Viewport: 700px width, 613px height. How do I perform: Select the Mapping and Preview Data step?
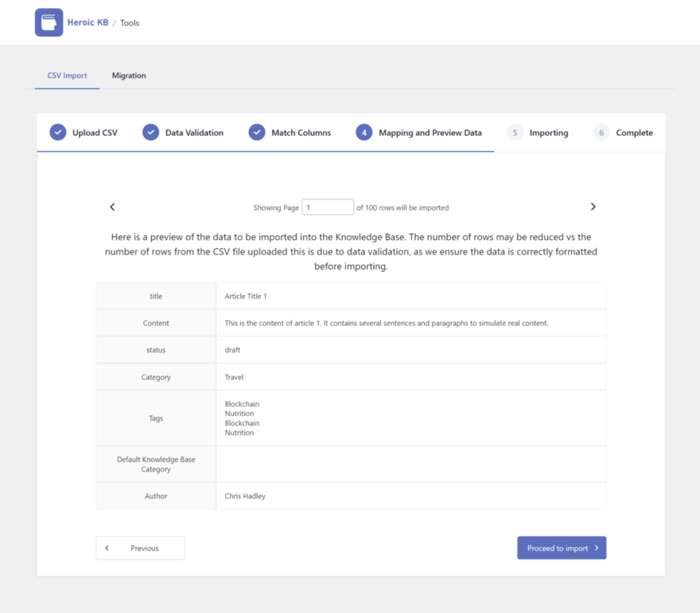(x=430, y=133)
